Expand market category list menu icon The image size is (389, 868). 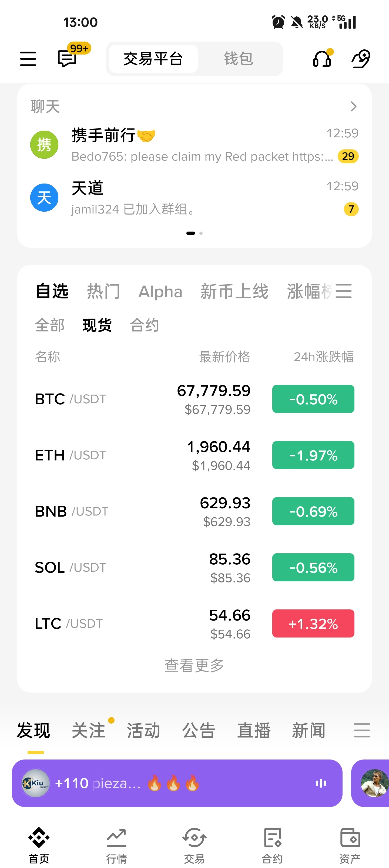(343, 291)
